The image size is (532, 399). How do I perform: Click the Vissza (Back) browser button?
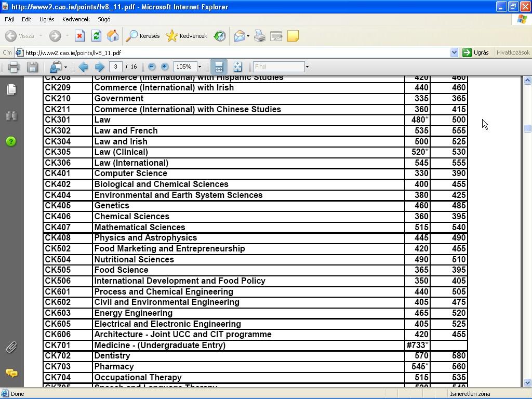[x=20, y=36]
